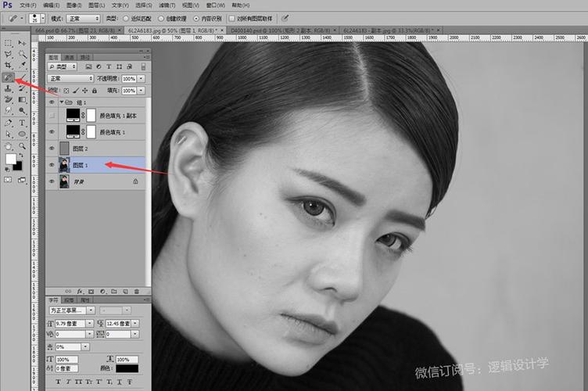Delete layer trash icon

[x=137, y=291]
